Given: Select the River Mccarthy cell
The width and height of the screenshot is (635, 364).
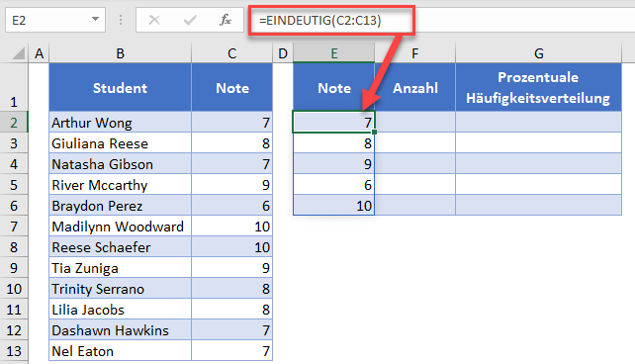Looking at the screenshot, I should pos(120,185).
